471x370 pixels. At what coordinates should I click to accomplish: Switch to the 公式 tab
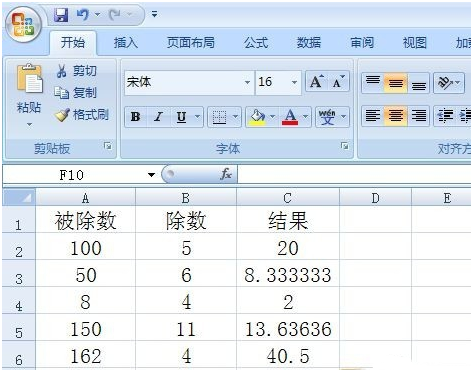[256, 43]
